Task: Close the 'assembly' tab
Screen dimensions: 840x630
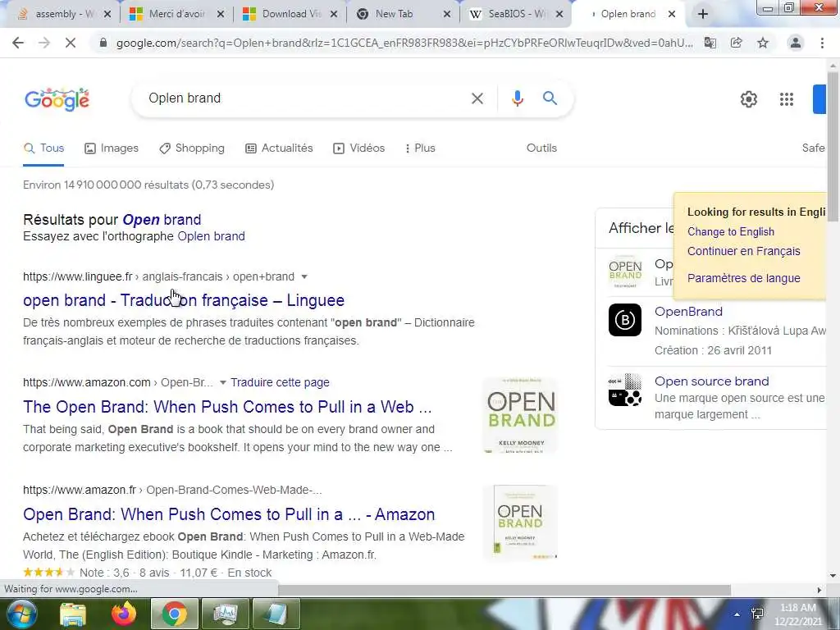Action: [107, 15]
